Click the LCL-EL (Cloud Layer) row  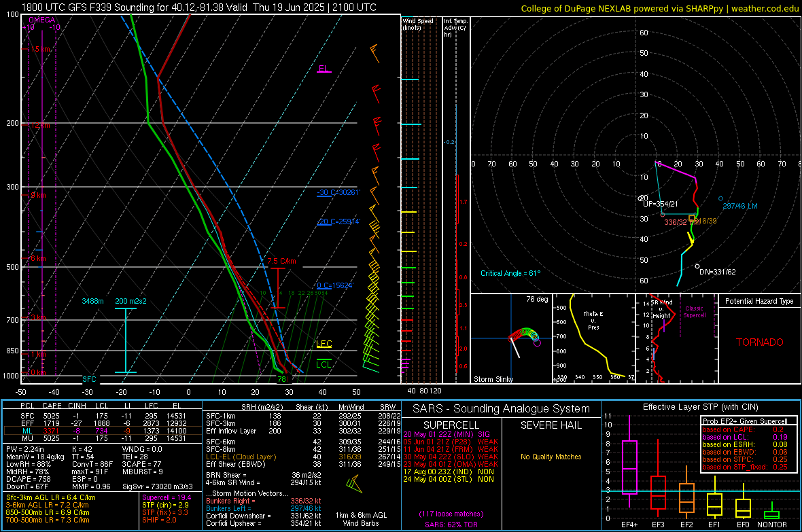coord(303,457)
